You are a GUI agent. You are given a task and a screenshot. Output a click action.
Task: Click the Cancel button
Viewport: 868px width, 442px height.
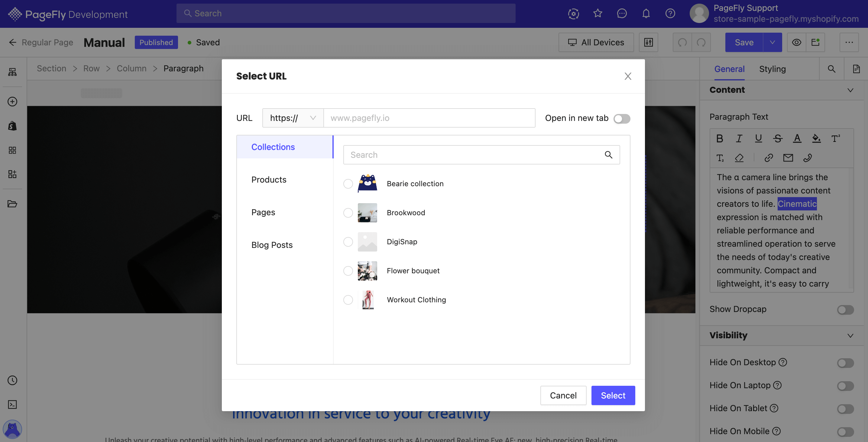[x=563, y=395]
